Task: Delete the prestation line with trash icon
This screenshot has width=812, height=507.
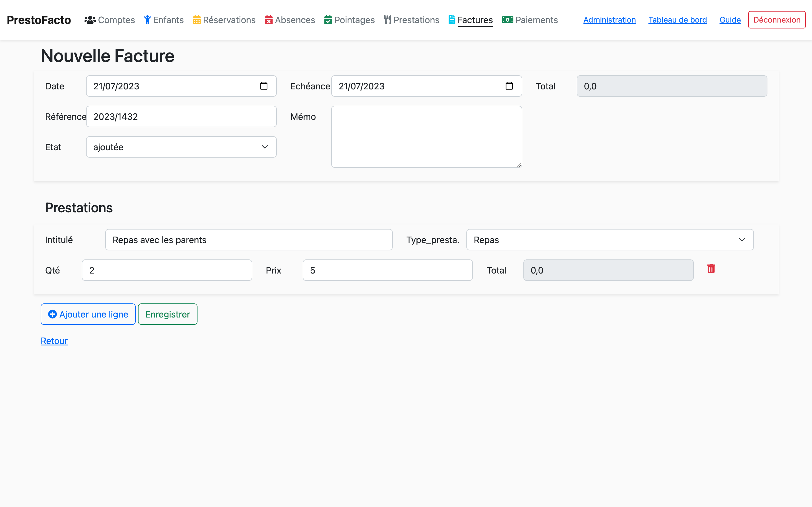Action: pyautogui.click(x=711, y=269)
